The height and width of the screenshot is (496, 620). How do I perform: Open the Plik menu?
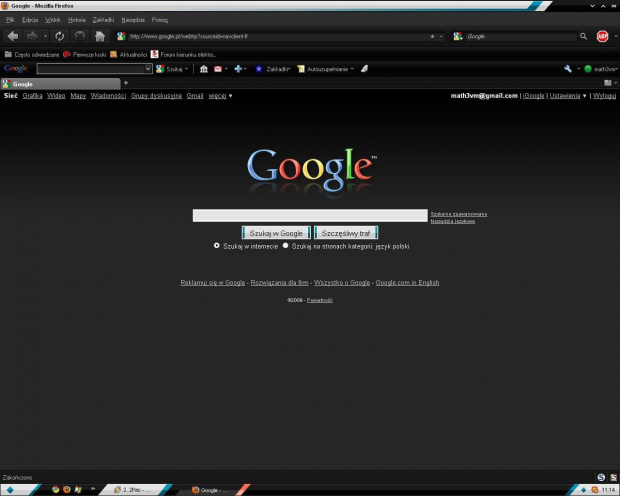pos(10,20)
